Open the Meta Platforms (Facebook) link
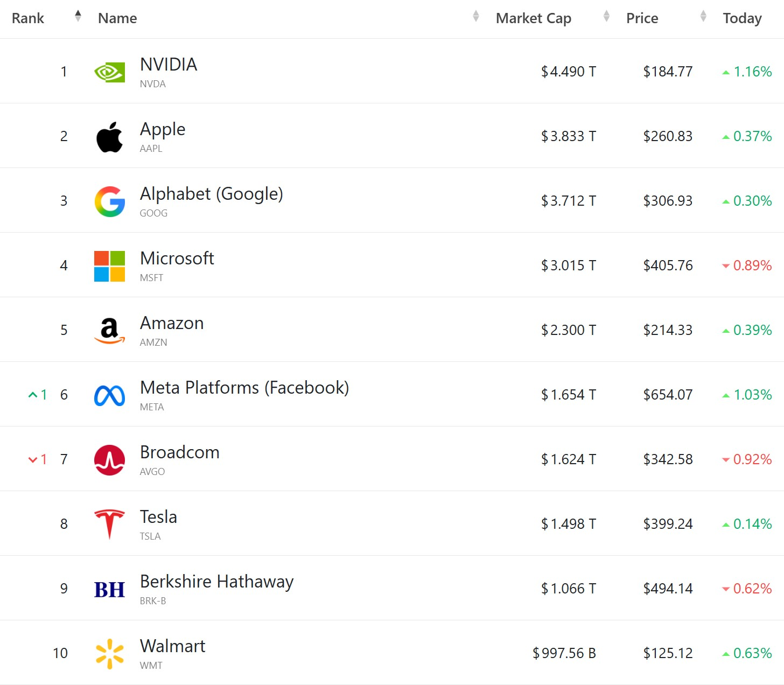The width and height of the screenshot is (784, 685). 244,388
